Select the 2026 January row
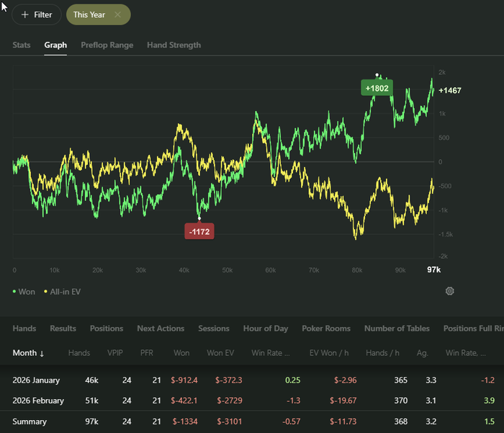 (x=36, y=380)
